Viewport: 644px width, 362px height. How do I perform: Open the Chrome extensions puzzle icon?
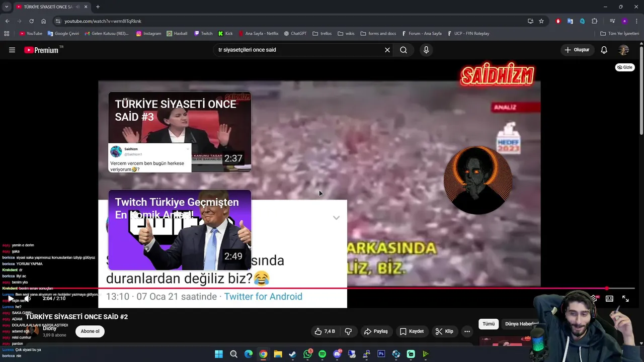point(595,21)
